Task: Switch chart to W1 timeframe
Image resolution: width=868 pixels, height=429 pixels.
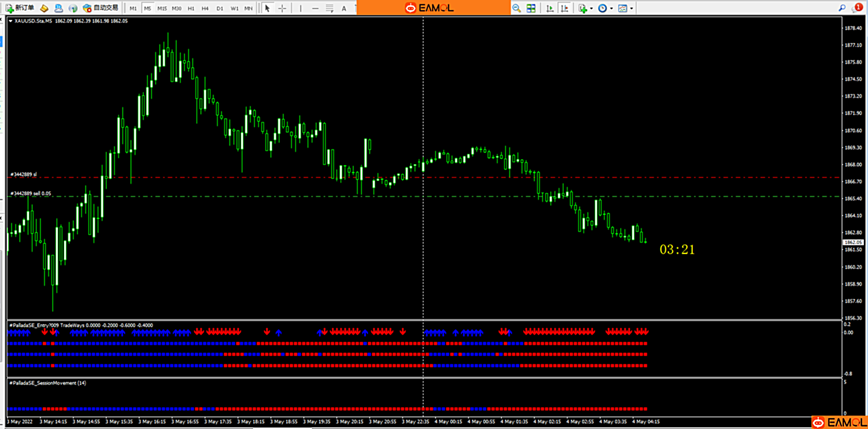Action: (x=234, y=8)
